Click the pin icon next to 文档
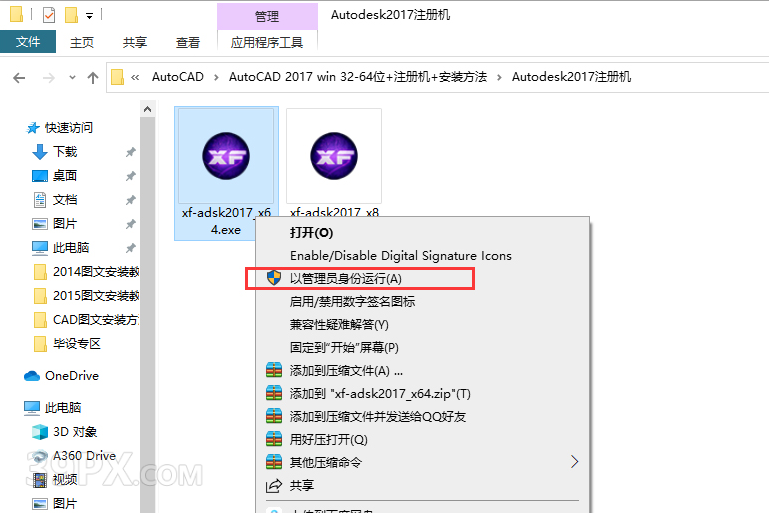This screenshot has width=769, height=513. (x=130, y=200)
